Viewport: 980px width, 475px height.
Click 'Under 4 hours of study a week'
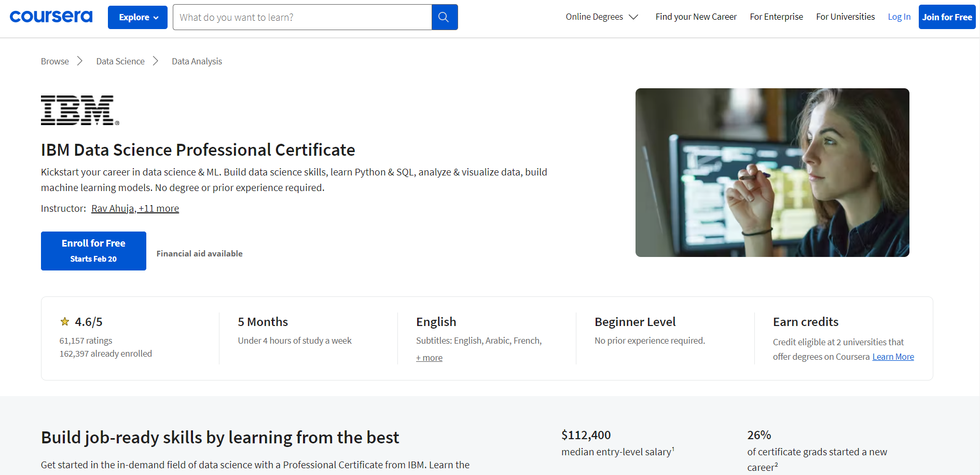pos(295,341)
